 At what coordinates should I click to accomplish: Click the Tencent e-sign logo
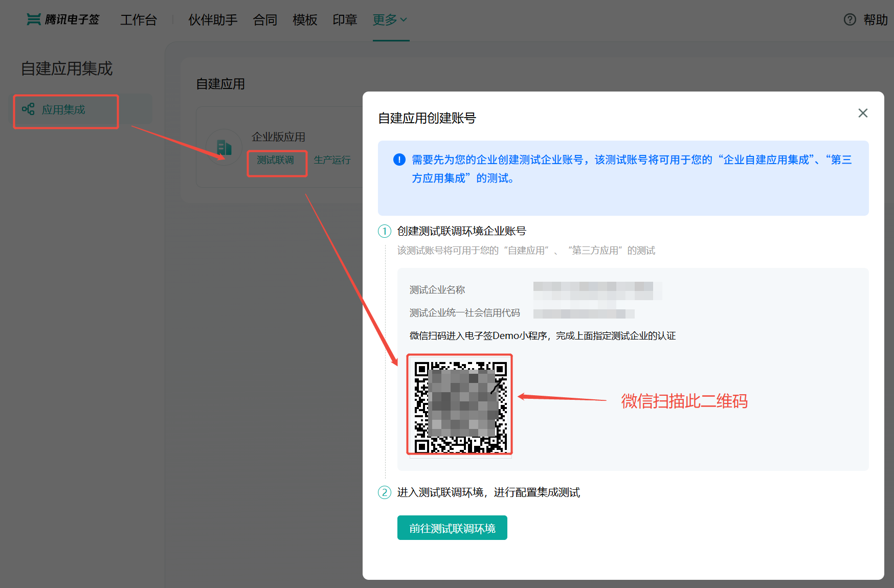[63, 19]
